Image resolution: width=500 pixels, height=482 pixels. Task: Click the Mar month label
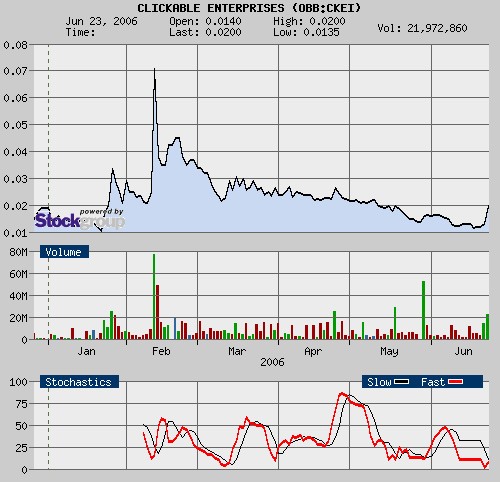[x=237, y=351]
